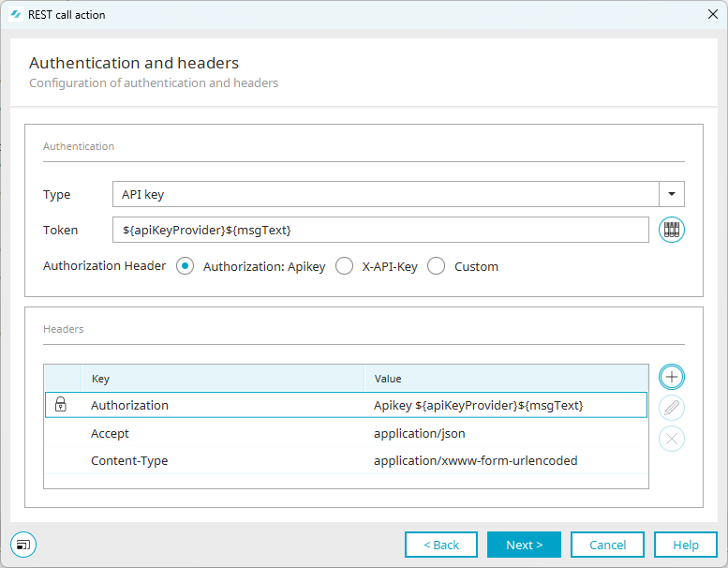Select the Authorization: Apikey radio button
The image size is (728, 568).
pos(186,266)
